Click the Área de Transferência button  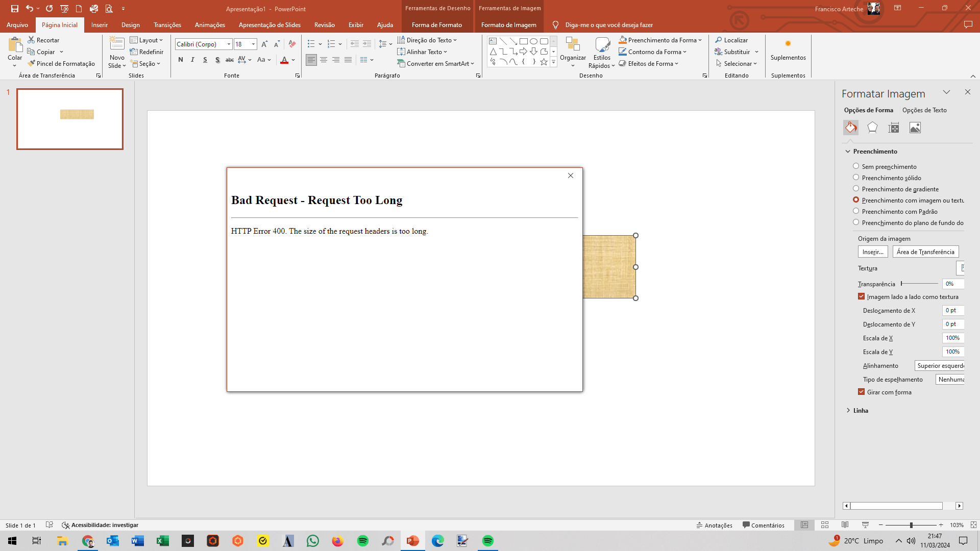[x=925, y=252]
